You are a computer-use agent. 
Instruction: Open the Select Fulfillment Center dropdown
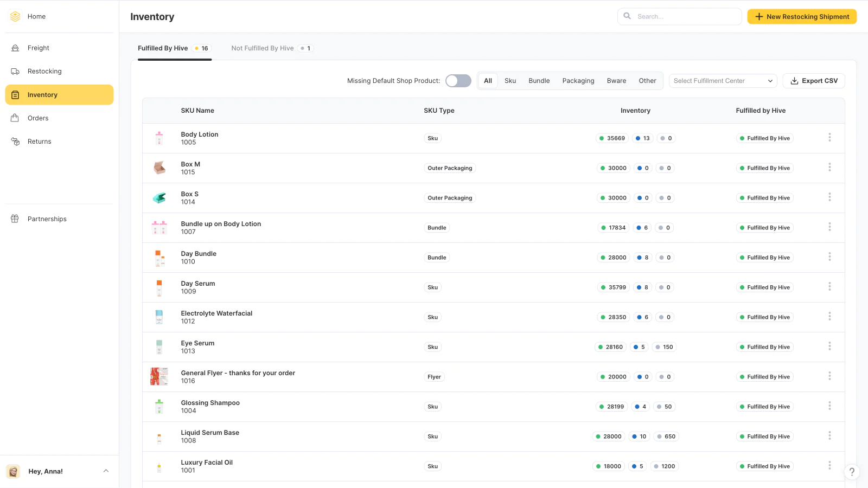pyautogui.click(x=723, y=81)
